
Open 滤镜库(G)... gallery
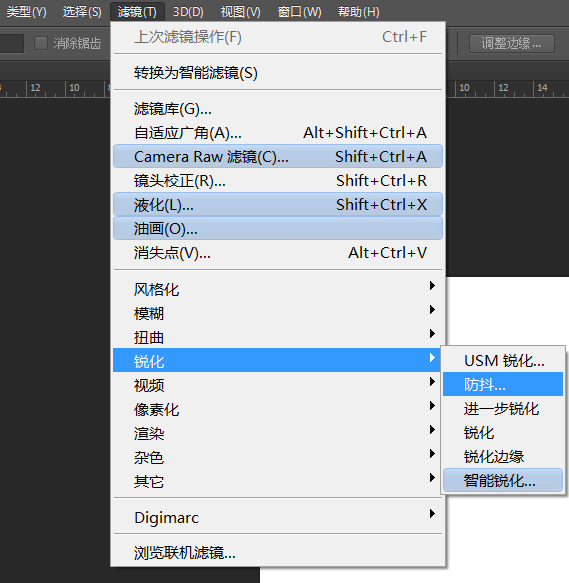tap(278, 109)
